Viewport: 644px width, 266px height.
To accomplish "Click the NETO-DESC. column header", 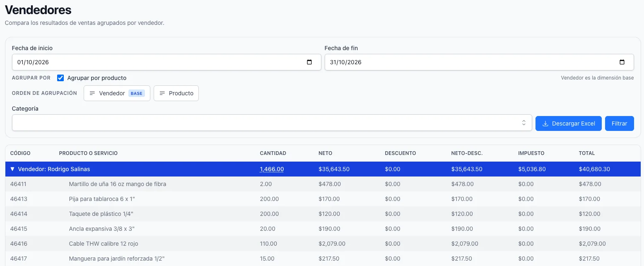I will 467,153.
